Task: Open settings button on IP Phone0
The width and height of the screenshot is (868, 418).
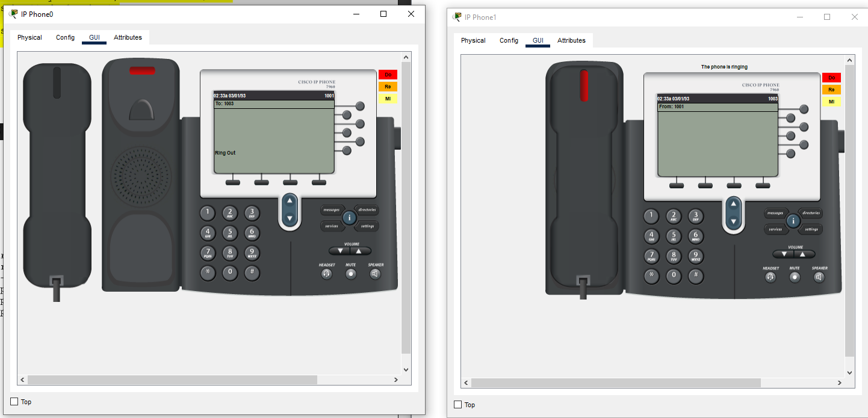Action: 367,226
